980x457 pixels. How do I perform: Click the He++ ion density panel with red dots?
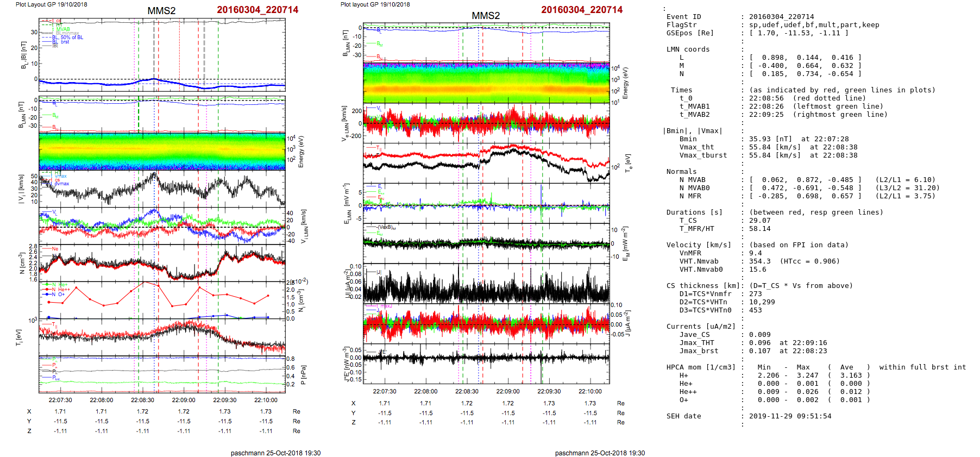(162, 300)
